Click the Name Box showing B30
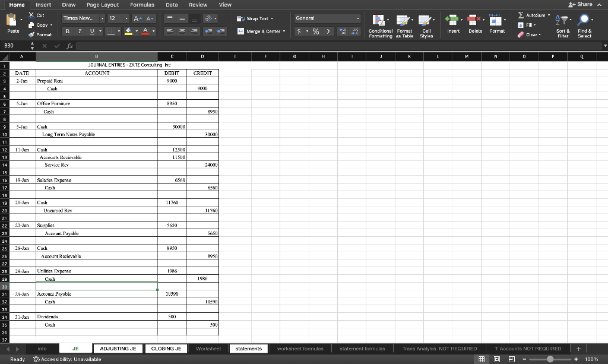Viewport: 608px width, 364px height. click(x=15, y=46)
